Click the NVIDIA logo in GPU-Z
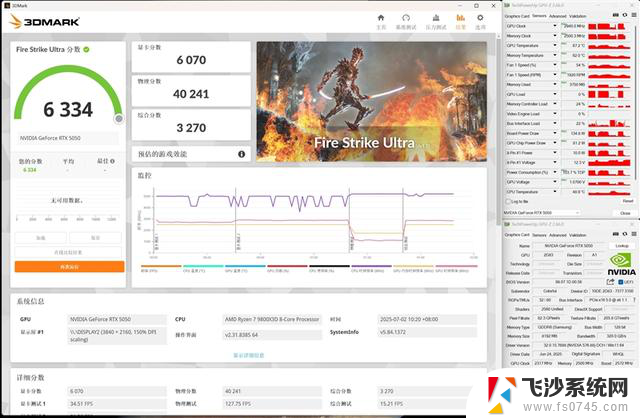 click(622, 265)
